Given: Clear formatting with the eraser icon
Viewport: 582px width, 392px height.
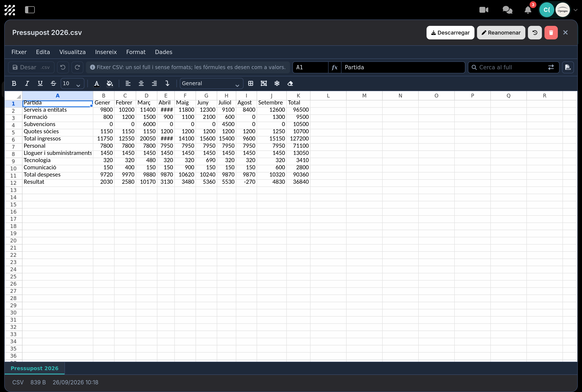Looking at the screenshot, I should (x=290, y=83).
